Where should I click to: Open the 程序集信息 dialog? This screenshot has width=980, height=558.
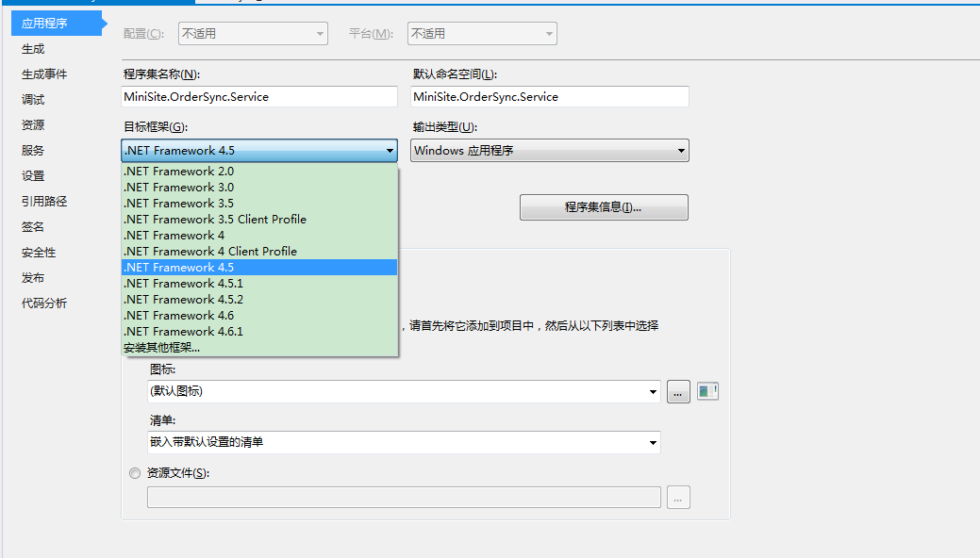(604, 207)
